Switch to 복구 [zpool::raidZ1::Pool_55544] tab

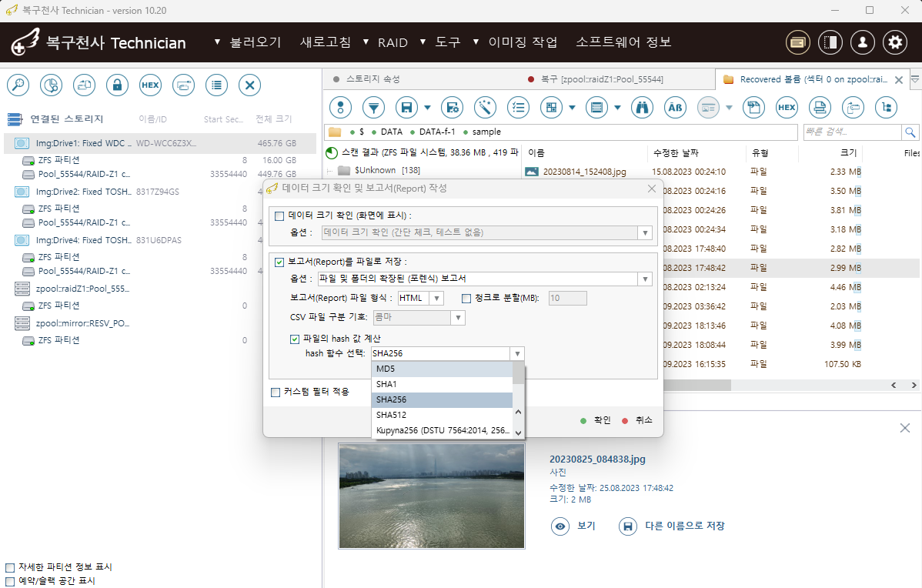point(602,79)
